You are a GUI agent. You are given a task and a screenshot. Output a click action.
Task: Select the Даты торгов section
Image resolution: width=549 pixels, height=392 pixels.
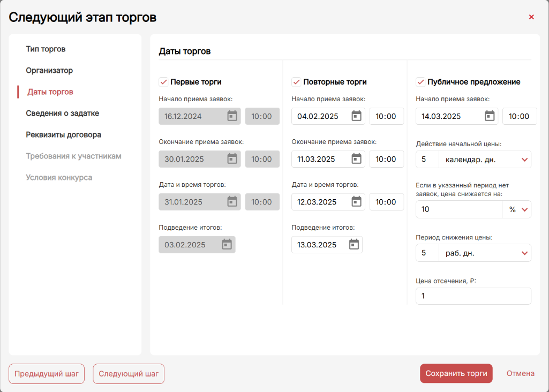pos(50,92)
